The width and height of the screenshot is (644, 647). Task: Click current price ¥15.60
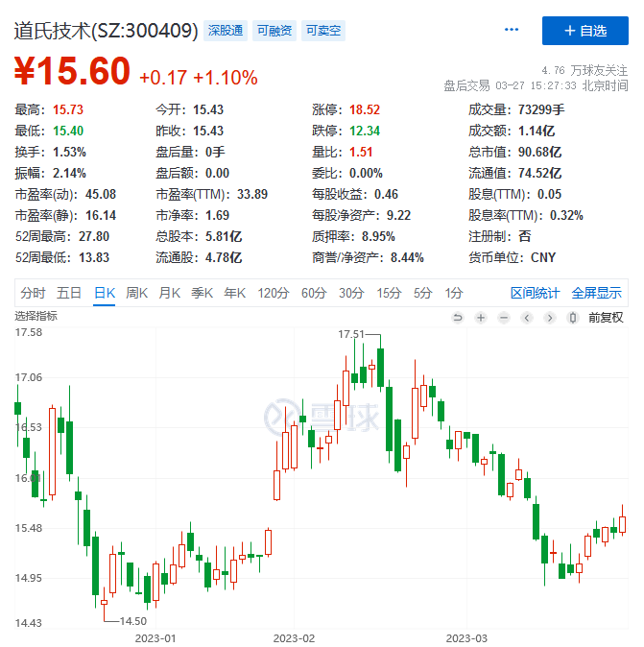pos(72,71)
